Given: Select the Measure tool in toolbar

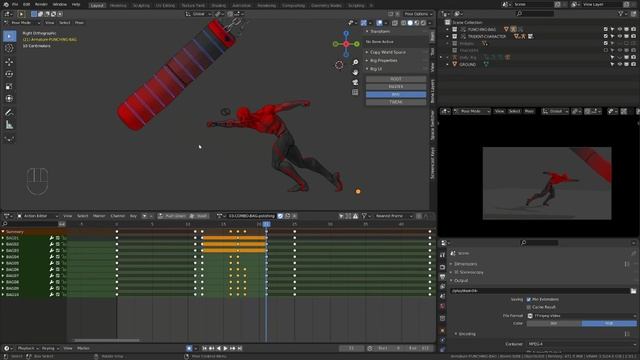Looking at the screenshot, I should 9,125.
